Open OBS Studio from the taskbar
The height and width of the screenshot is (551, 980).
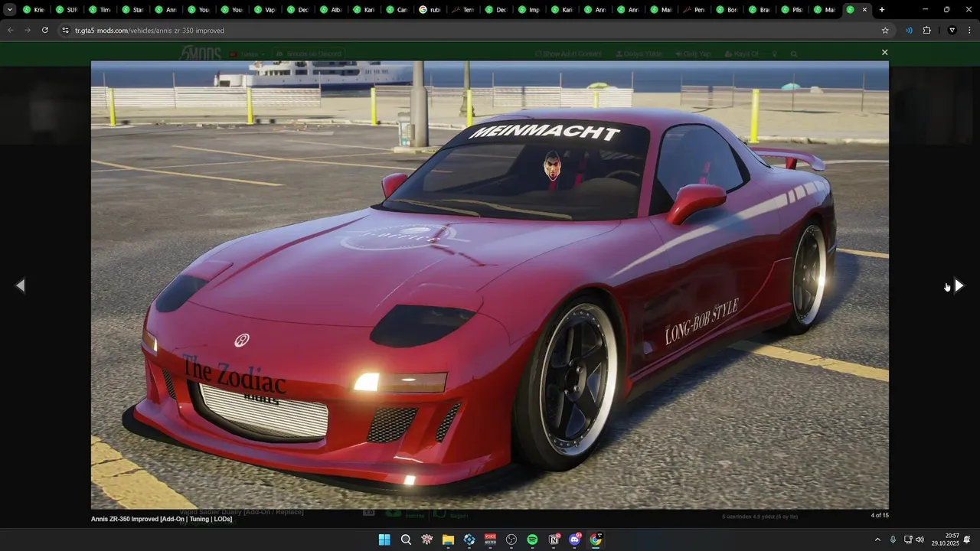tap(511, 540)
